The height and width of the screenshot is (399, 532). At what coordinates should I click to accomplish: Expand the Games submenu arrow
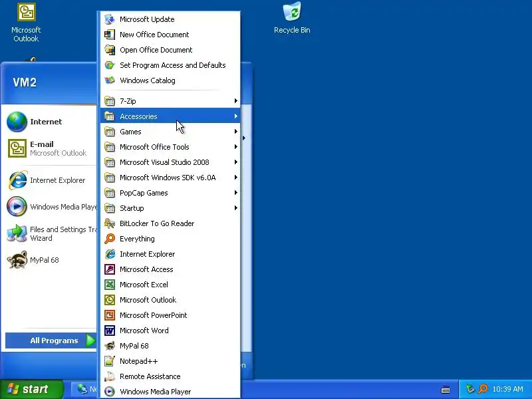[235, 131]
